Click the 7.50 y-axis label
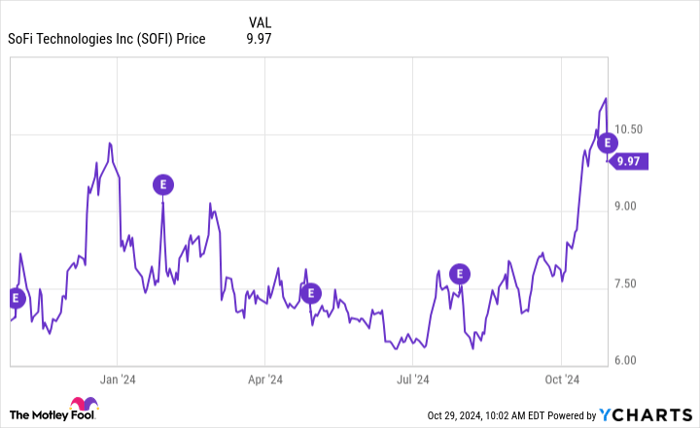 point(625,283)
